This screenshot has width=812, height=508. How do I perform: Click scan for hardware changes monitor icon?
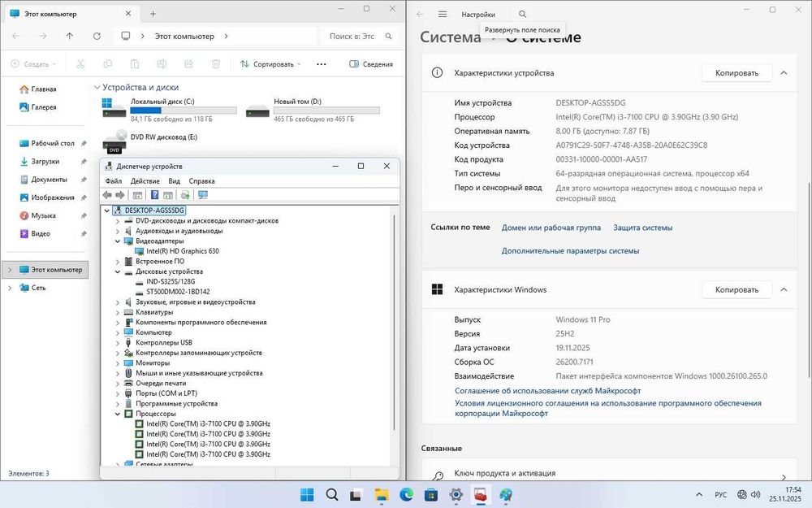tap(202, 195)
